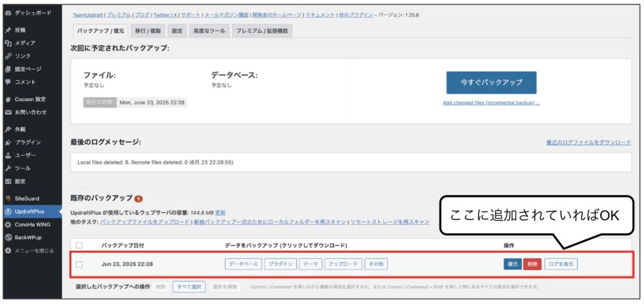Click the ローカルフォルダーを再スキャン link

(x=269, y=222)
